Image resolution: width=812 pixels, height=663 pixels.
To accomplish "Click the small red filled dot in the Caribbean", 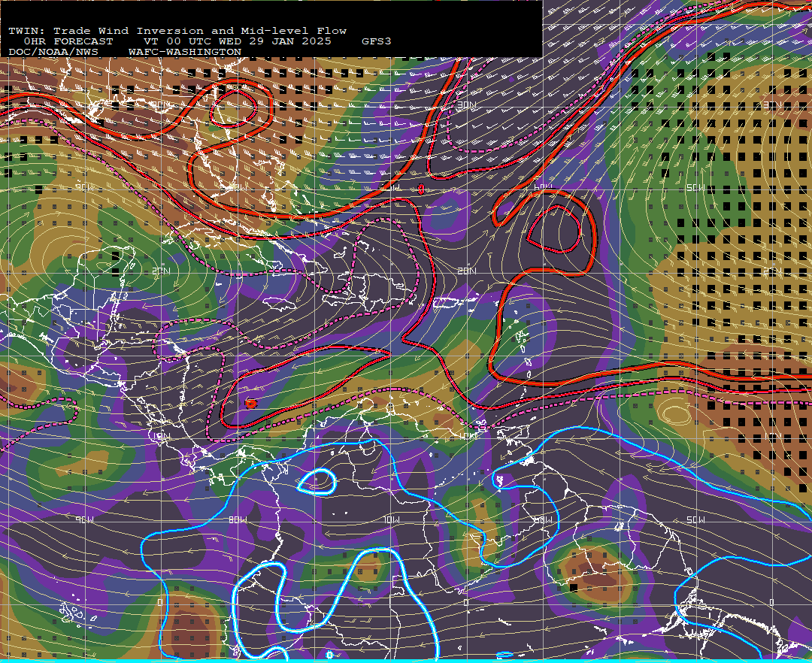I will click(x=251, y=403).
